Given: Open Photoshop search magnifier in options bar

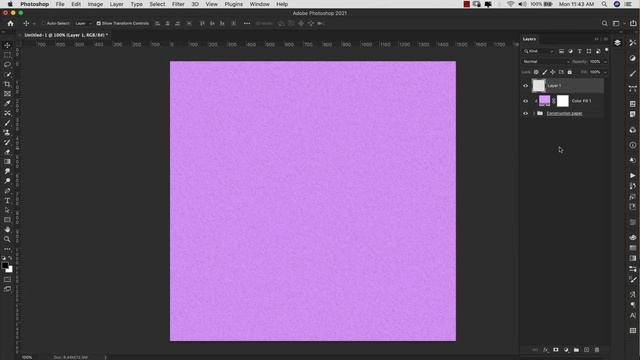Looking at the screenshot, I should [x=604, y=24].
